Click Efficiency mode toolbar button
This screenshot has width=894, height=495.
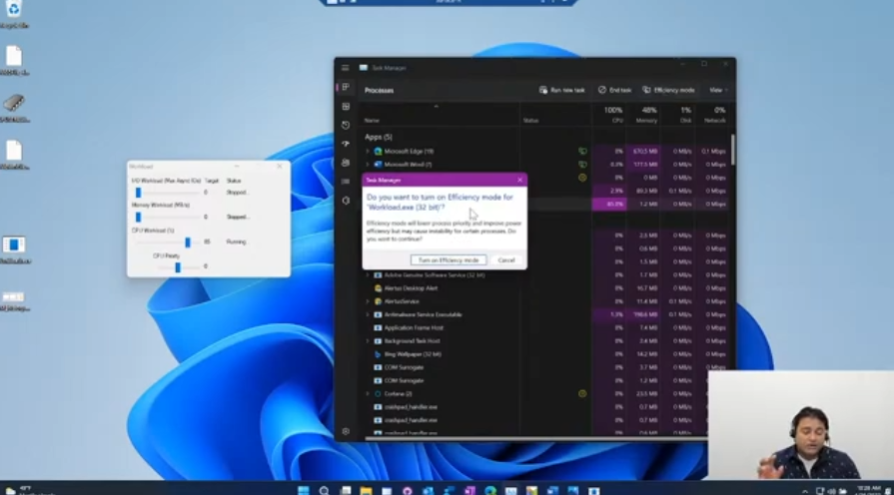669,90
